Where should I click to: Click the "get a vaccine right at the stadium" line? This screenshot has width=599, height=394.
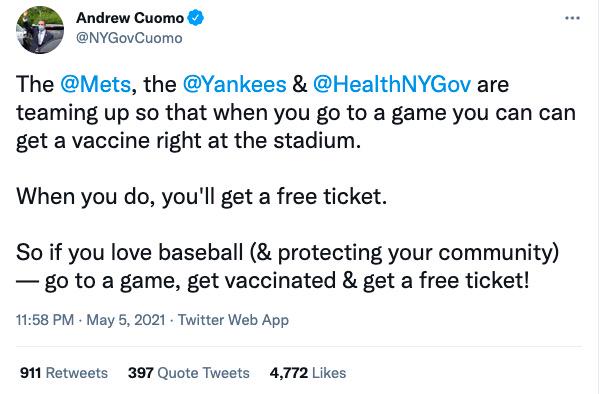(x=188, y=141)
